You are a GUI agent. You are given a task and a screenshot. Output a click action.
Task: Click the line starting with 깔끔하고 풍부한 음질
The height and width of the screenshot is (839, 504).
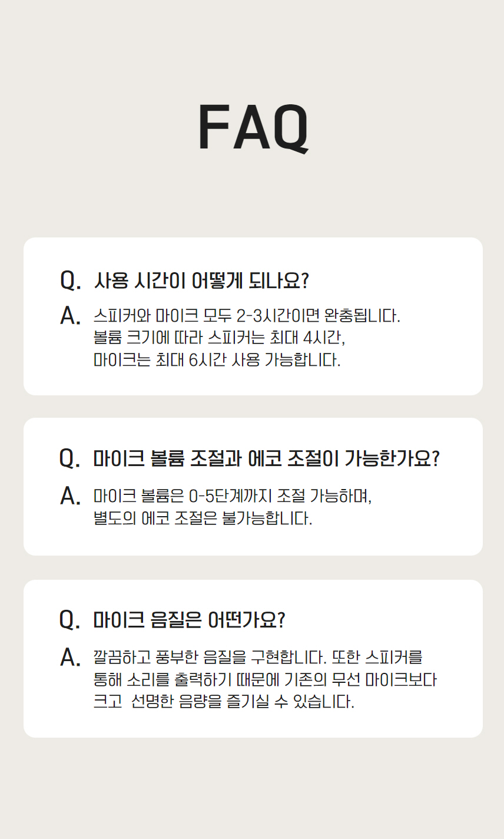(x=258, y=657)
